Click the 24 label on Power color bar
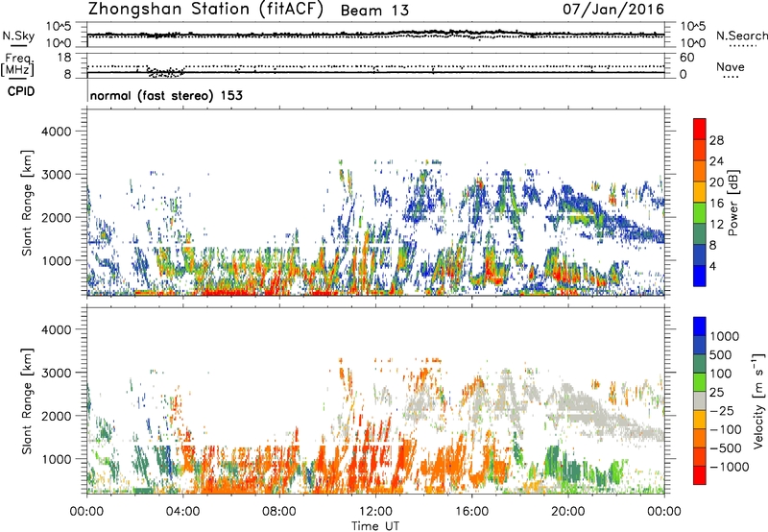The width and height of the screenshot is (768, 532). 716,161
